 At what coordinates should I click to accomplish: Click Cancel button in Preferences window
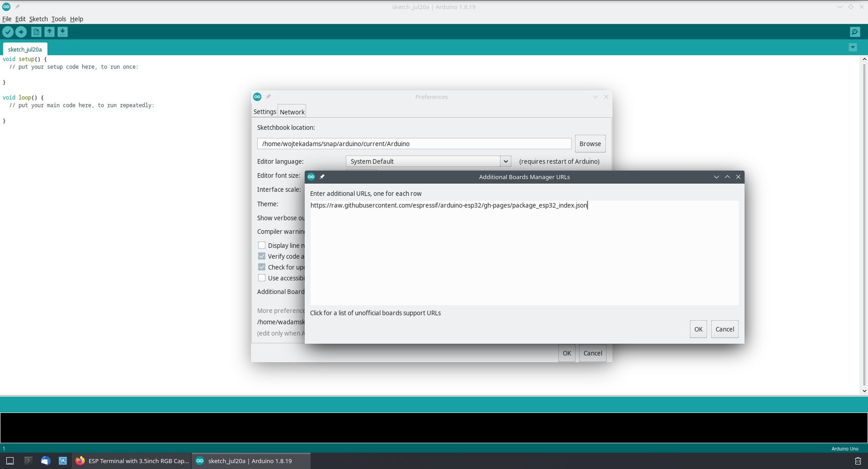(x=592, y=353)
